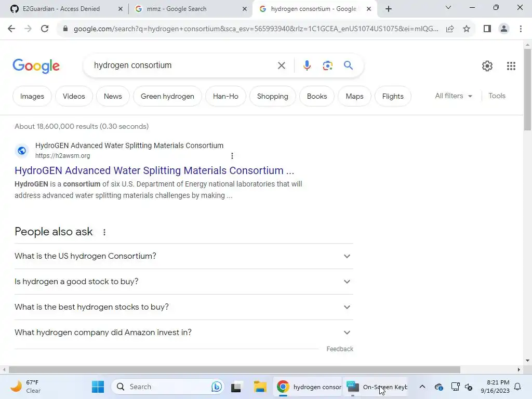
Task: Filter results by Images
Action: point(32,96)
